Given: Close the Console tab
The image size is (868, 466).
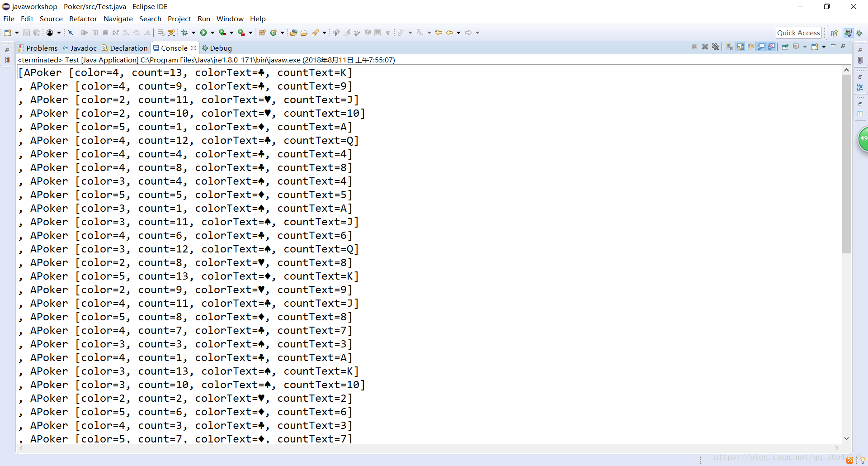Looking at the screenshot, I should click(x=193, y=48).
